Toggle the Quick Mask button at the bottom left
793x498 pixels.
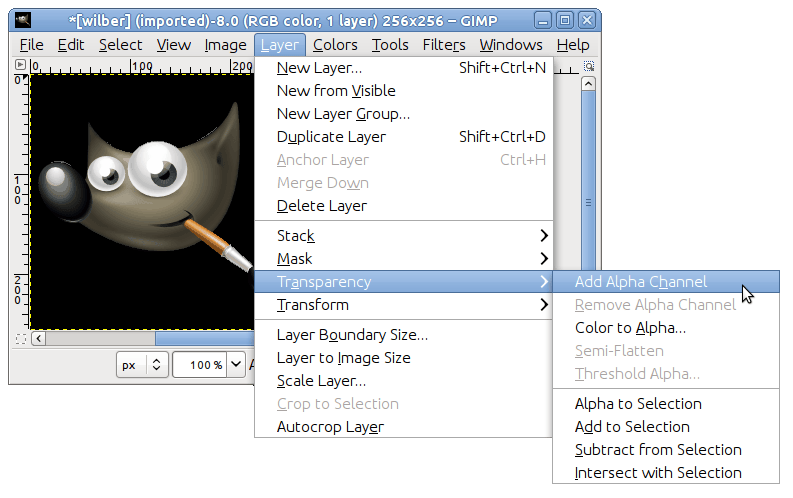[x=20, y=339]
